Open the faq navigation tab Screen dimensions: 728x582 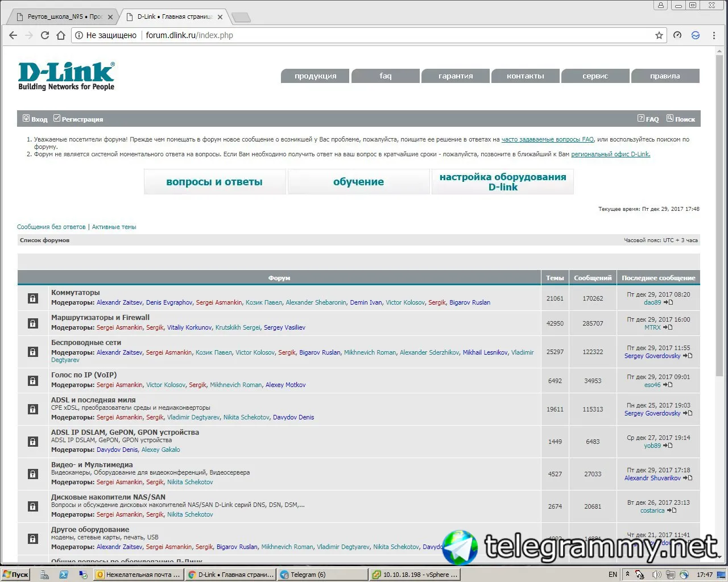tap(386, 76)
